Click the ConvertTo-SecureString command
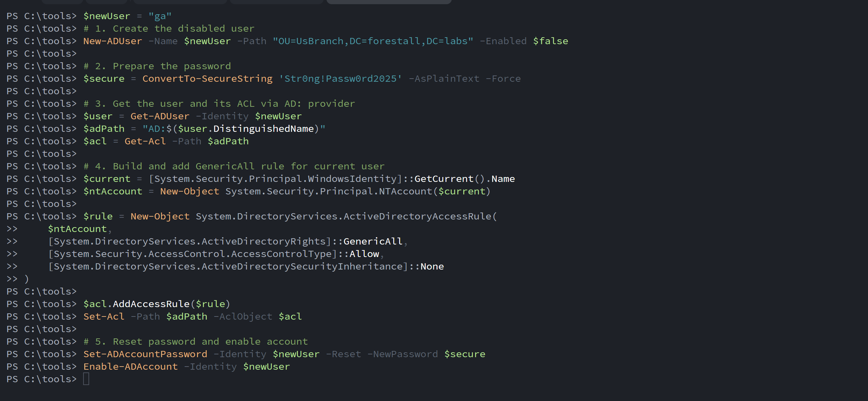The height and width of the screenshot is (401, 868). [207, 79]
